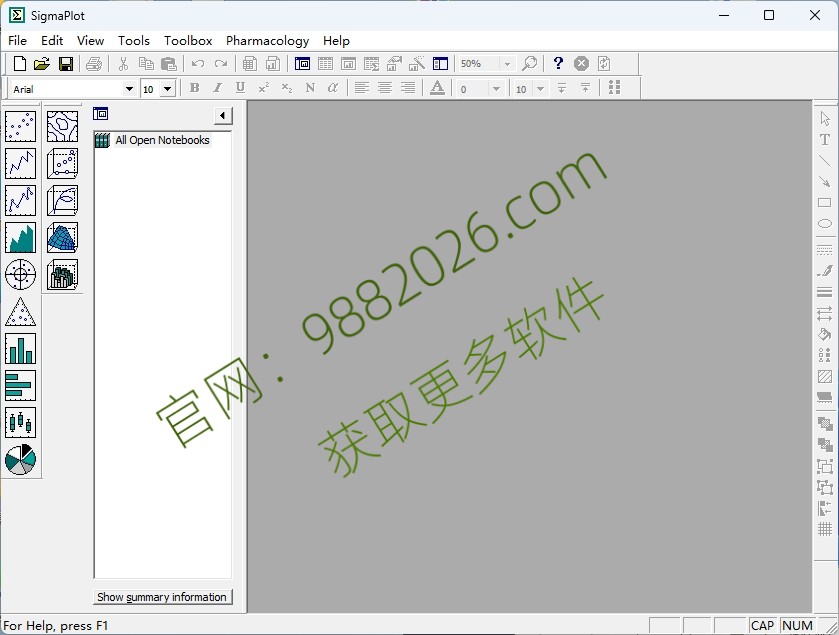Viewport: 839px width, 635px height.
Task: Toggle Underline text formatting
Action: pyautogui.click(x=240, y=88)
